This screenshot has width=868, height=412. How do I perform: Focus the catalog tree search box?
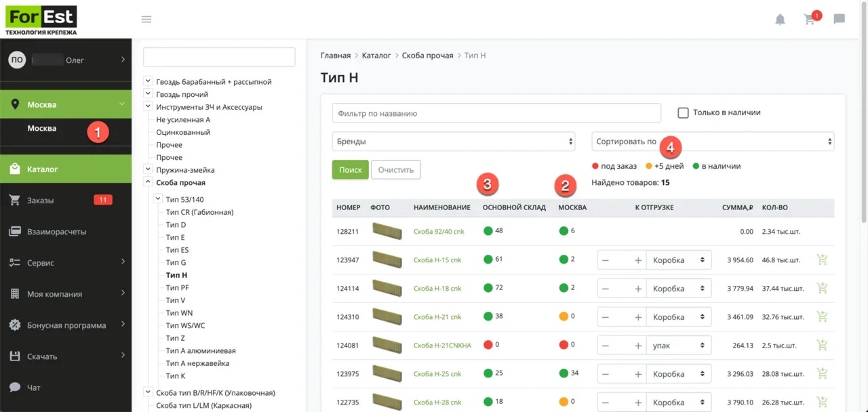[219, 57]
